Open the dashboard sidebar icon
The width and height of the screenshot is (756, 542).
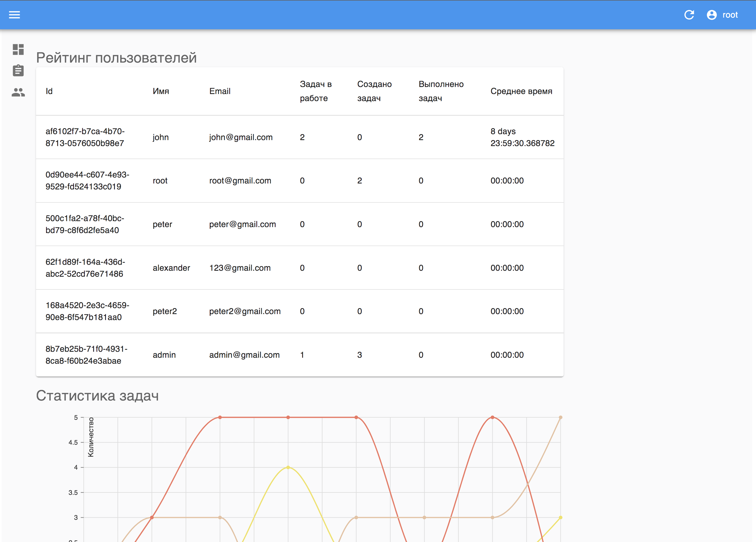[18, 49]
